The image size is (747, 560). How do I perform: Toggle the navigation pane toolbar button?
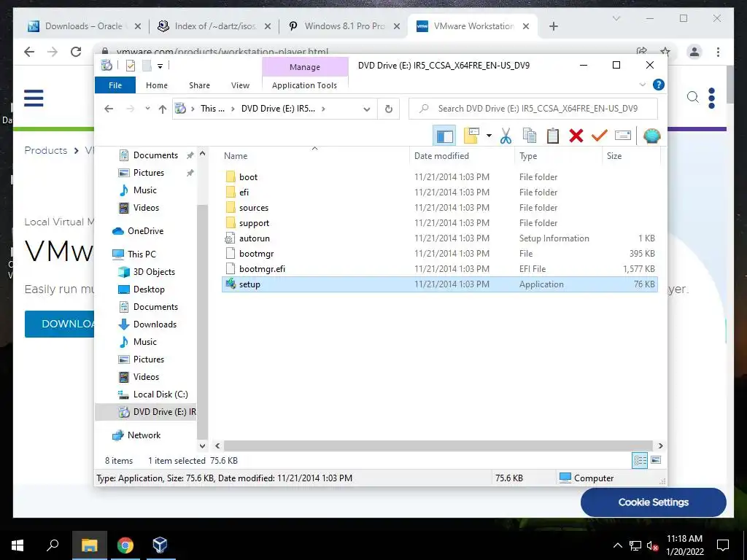click(x=444, y=136)
